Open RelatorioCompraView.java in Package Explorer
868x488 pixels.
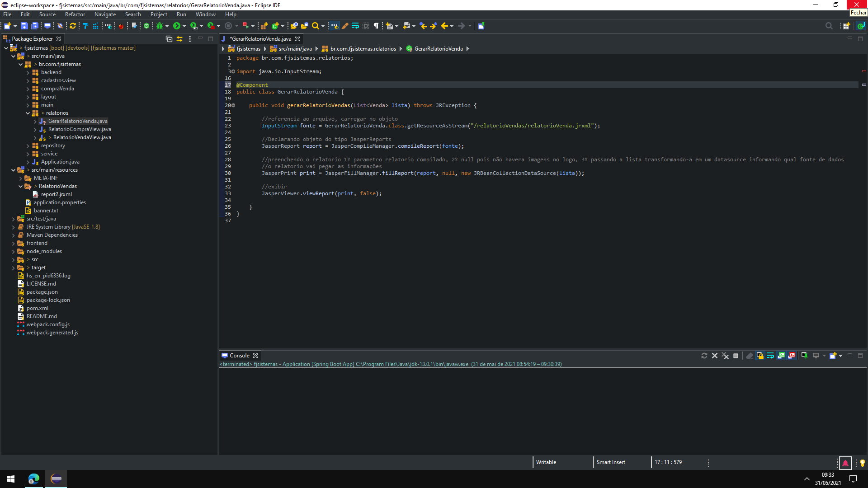(80, 130)
